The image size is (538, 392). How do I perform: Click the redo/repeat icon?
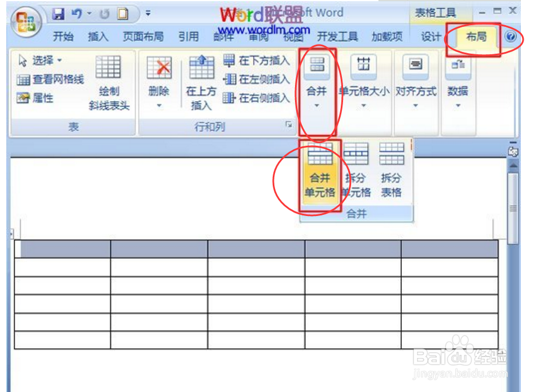[x=104, y=14]
